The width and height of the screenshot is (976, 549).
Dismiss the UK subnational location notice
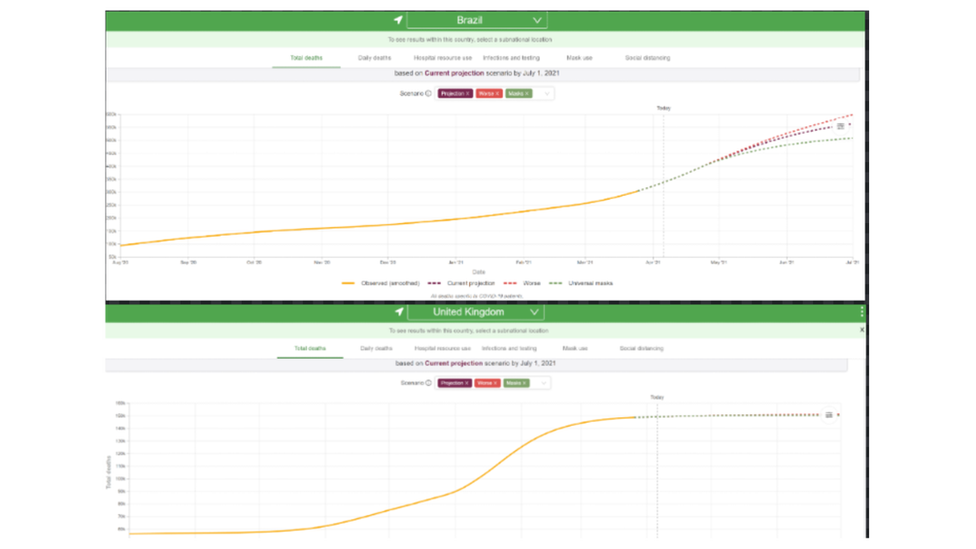(861, 330)
